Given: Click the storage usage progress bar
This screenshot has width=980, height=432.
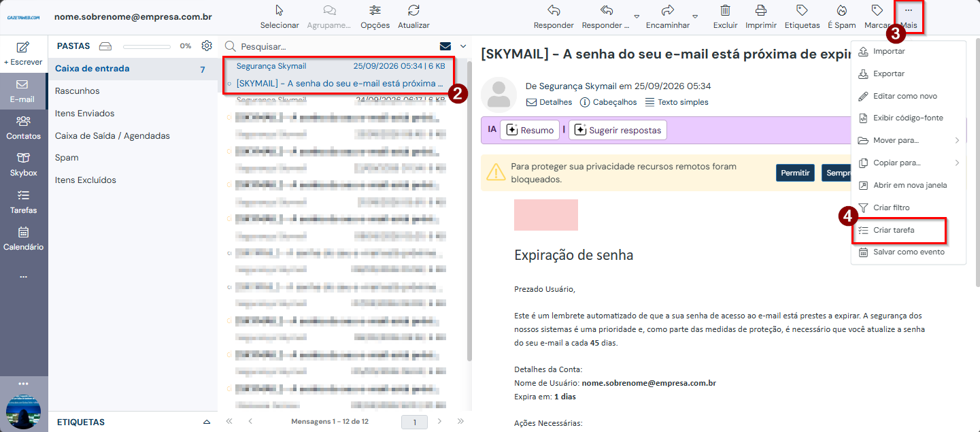Looking at the screenshot, I should pos(147,46).
